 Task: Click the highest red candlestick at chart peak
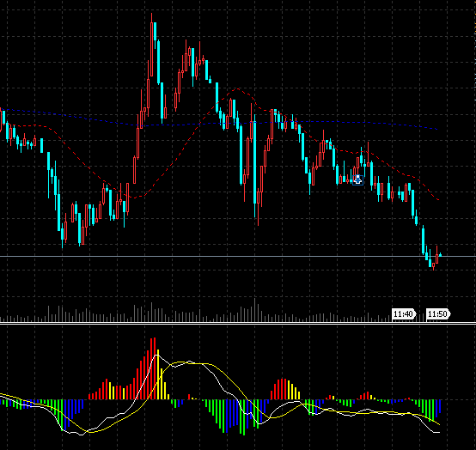coord(151,45)
